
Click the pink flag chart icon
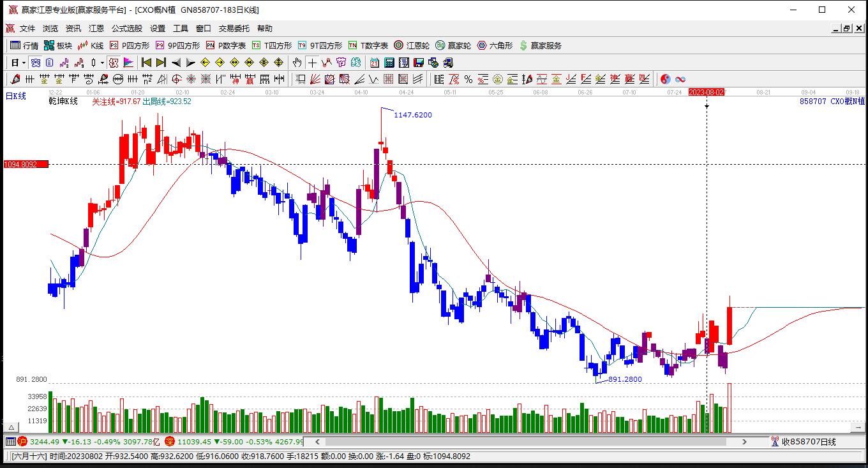(129, 63)
